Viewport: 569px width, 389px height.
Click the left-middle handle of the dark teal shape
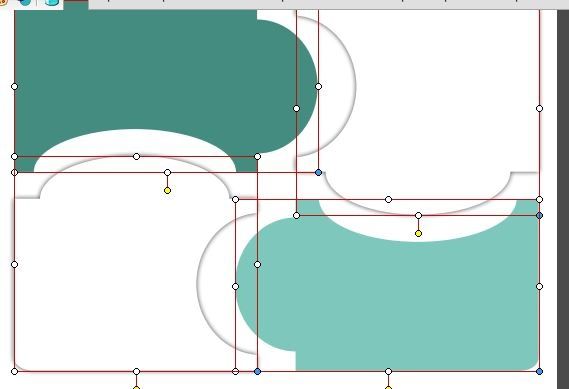pos(15,86)
